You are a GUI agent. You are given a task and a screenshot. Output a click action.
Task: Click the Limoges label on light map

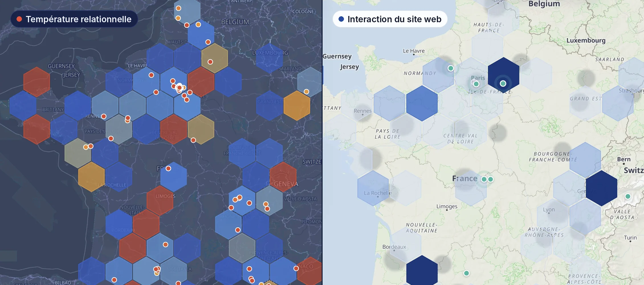(447, 206)
